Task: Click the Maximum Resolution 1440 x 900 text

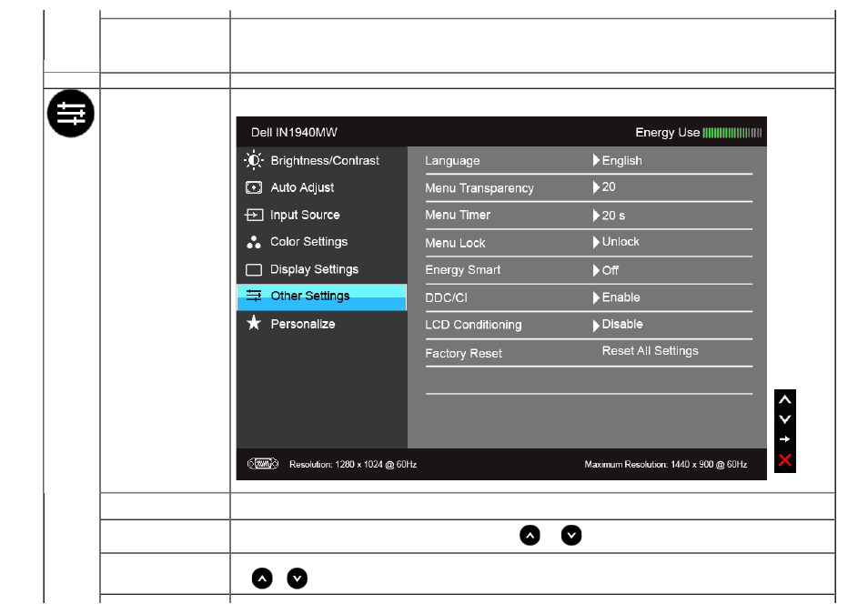Action: (665, 464)
